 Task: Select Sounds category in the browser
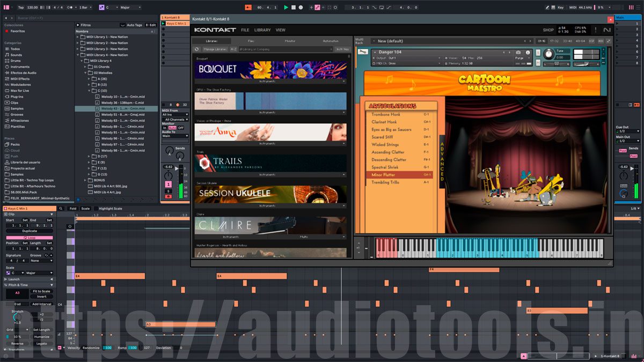(16, 55)
